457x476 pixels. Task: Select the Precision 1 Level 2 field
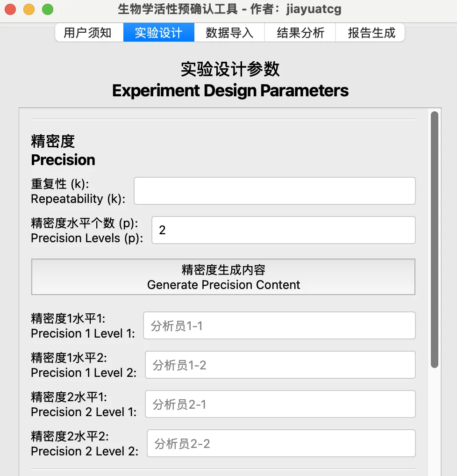click(x=280, y=365)
